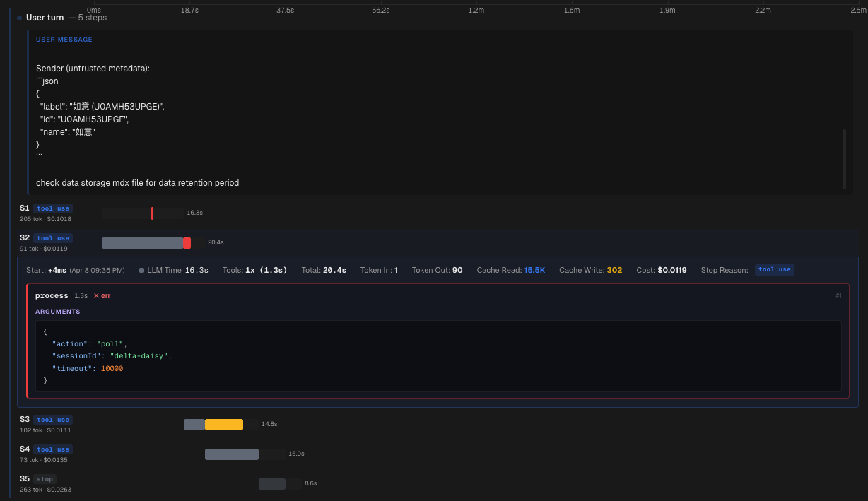Click the S3 tool use badge
Viewport: 868px width, 501px height.
point(53,420)
